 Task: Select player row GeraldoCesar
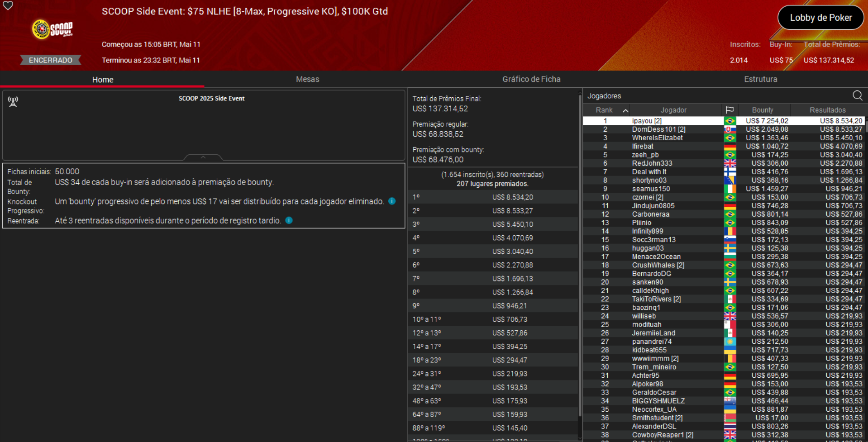(x=724, y=392)
